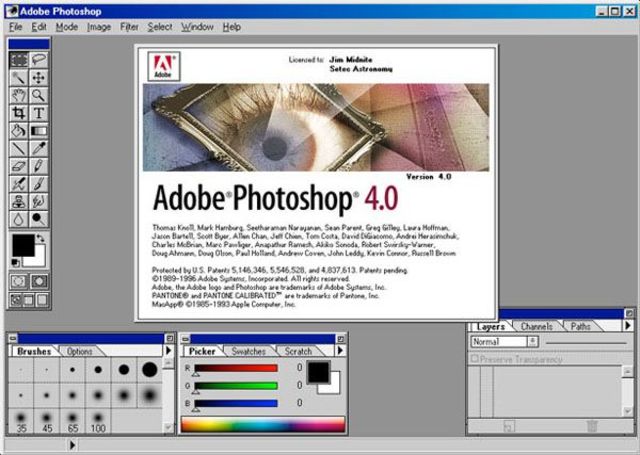
Task: Click the blue B channel slider
Action: [x=236, y=403]
